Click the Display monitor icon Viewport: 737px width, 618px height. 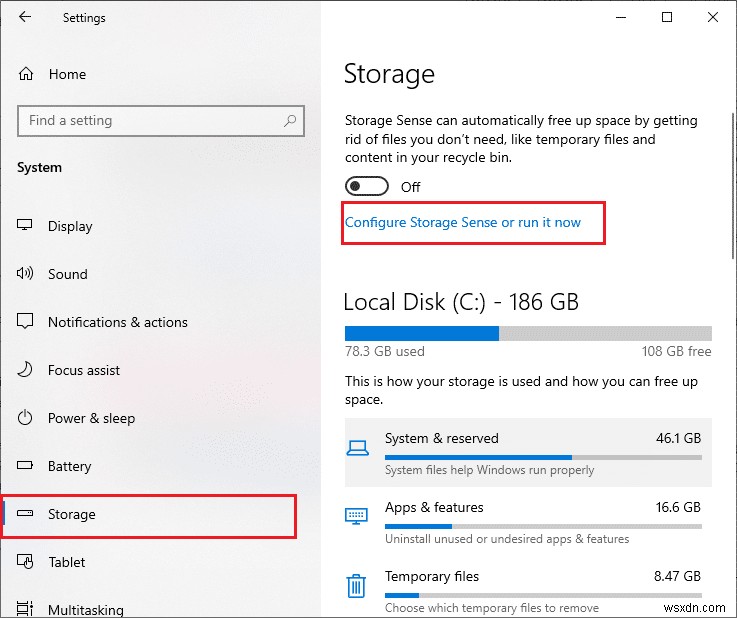tap(27, 226)
